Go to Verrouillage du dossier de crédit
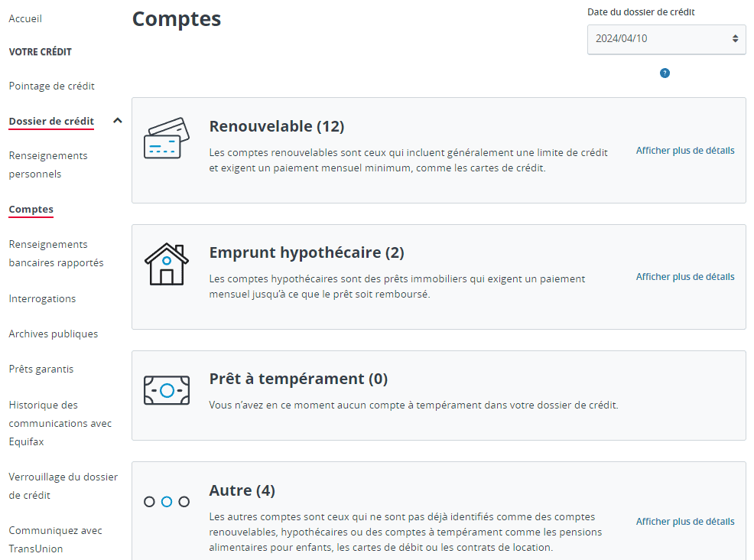The image size is (754, 560). [x=63, y=486]
